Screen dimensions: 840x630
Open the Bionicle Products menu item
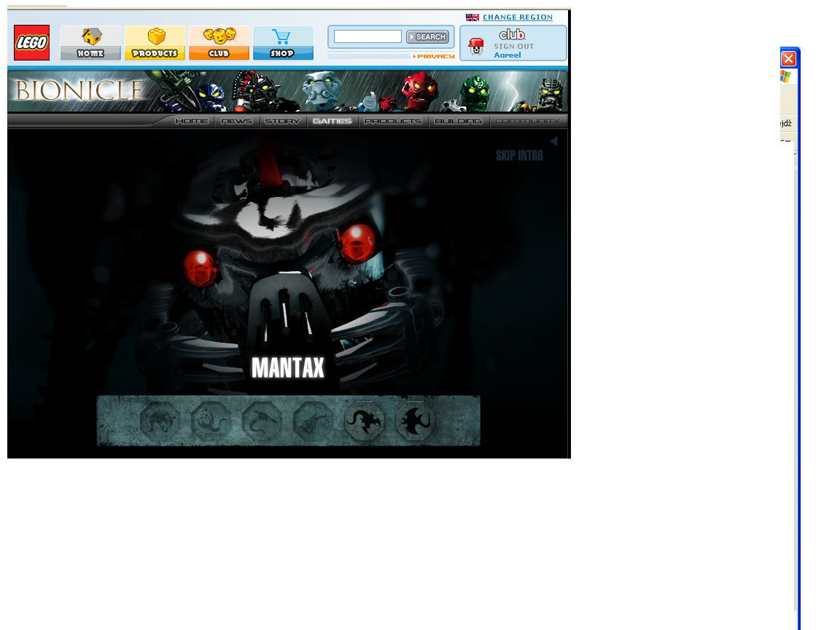point(393,121)
